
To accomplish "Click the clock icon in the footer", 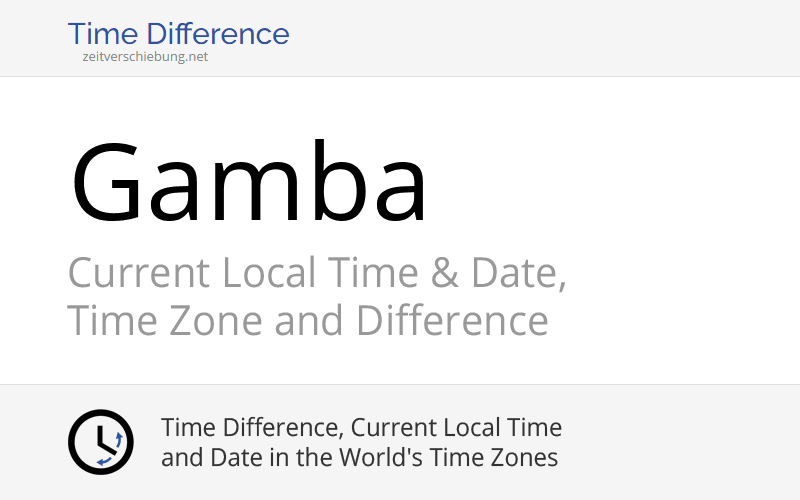I will pos(100,442).
